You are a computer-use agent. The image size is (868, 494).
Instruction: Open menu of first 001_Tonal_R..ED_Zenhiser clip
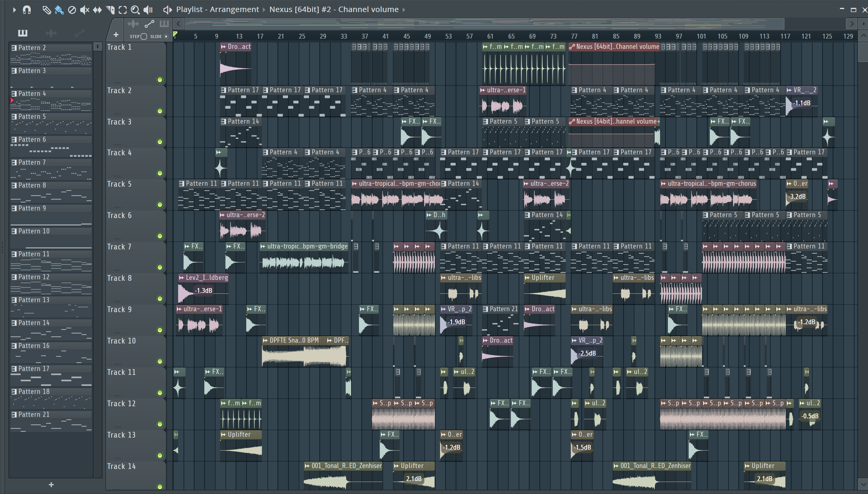click(x=307, y=466)
